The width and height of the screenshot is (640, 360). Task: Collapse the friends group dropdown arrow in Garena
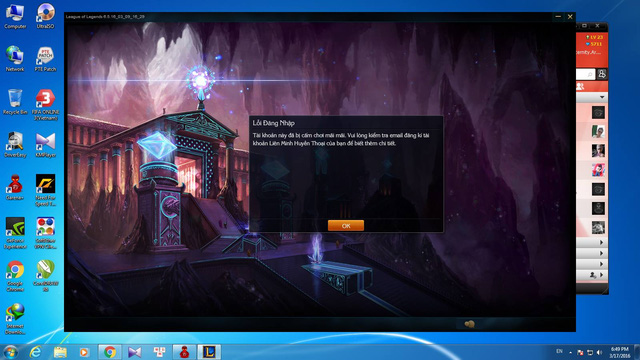[x=602, y=97]
